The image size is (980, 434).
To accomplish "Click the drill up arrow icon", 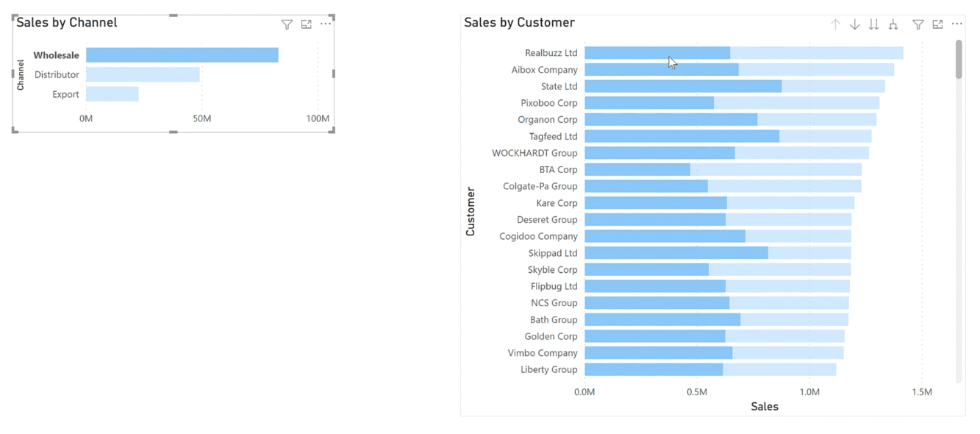I will click(x=835, y=24).
